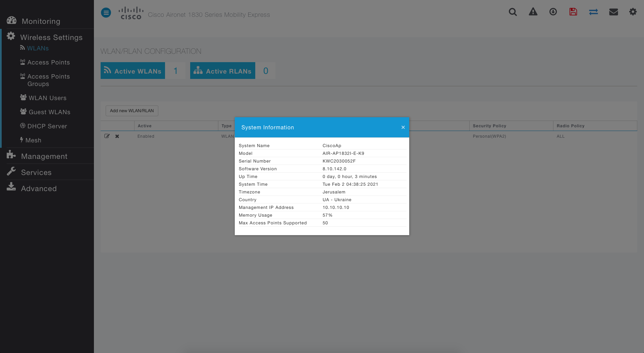Click the Active RLANs button
The image size is (644, 353).
point(223,71)
